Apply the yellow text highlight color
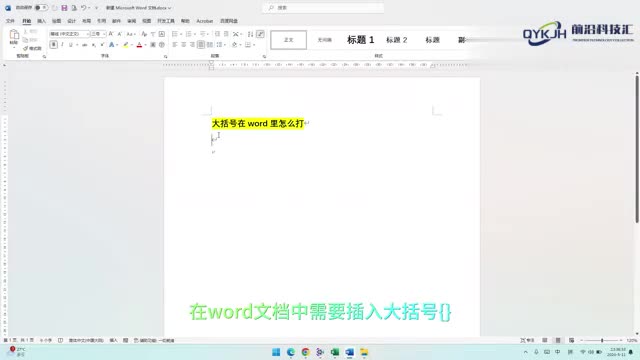The image size is (640, 360). point(126,44)
